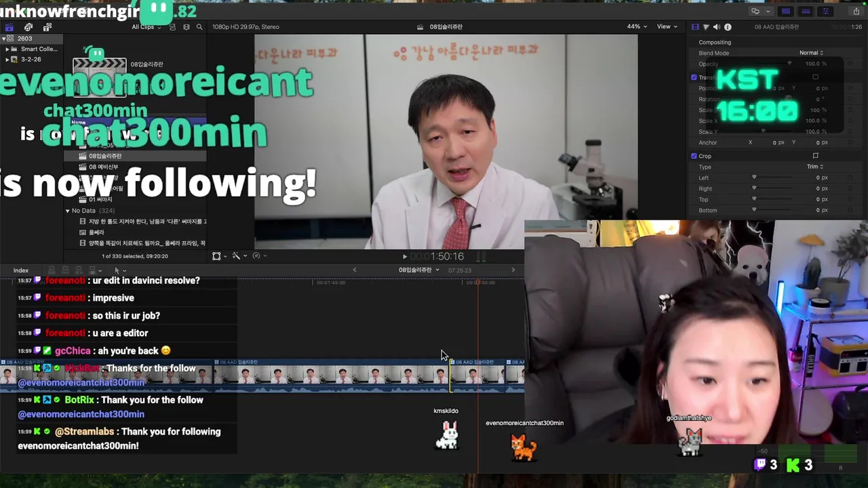Show the Audio inspector speaker icon
The image size is (868, 488).
point(717,27)
